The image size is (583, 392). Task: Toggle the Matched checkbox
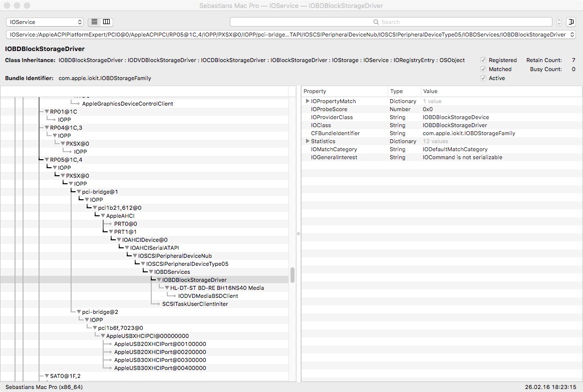coord(483,69)
